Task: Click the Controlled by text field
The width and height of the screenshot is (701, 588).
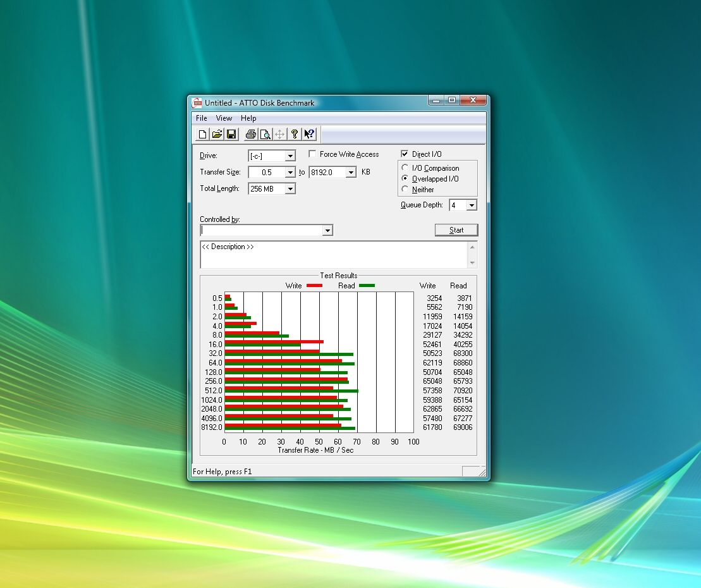Action: pos(262,230)
